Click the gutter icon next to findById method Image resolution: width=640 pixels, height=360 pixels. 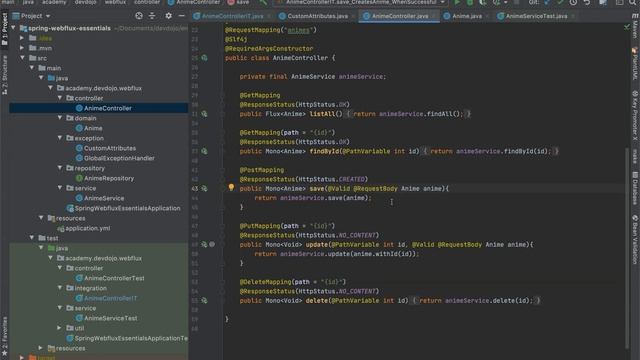(204, 151)
